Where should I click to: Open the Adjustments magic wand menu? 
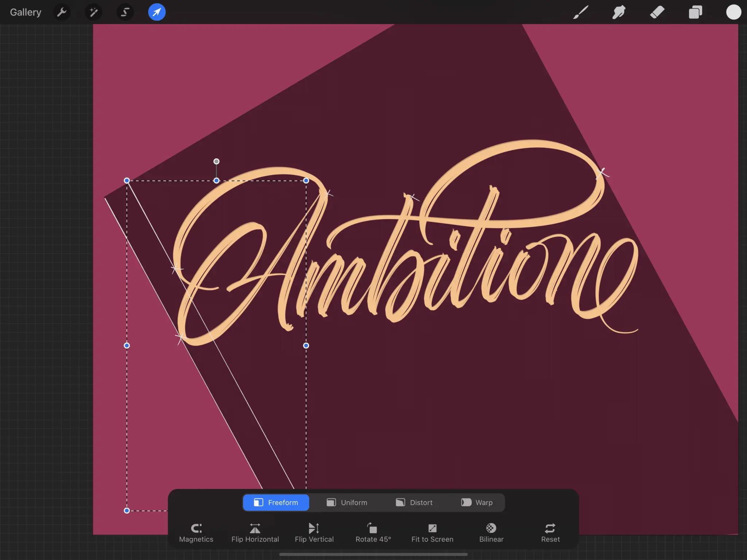(x=93, y=12)
